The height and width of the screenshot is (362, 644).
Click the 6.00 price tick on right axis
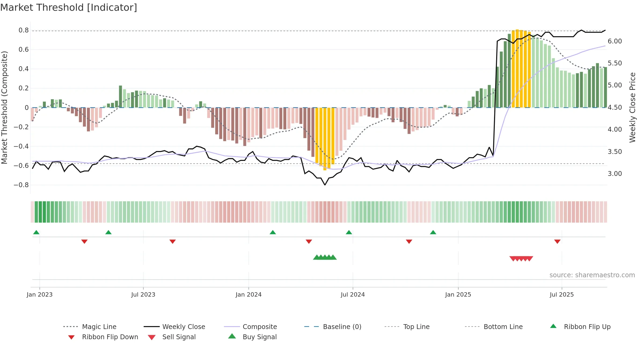point(615,41)
